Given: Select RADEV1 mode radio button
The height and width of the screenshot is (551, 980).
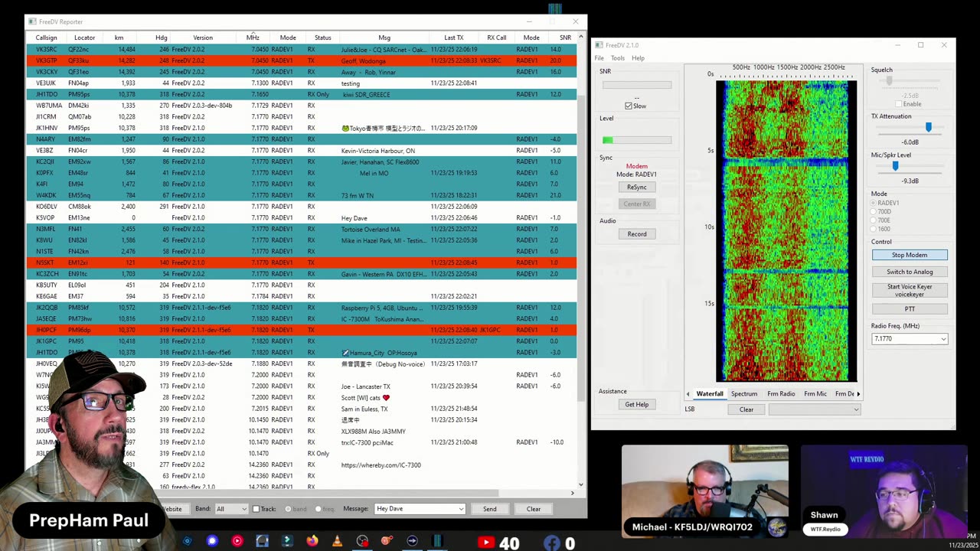Looking at the screenshot, I should tap(874, 203).
